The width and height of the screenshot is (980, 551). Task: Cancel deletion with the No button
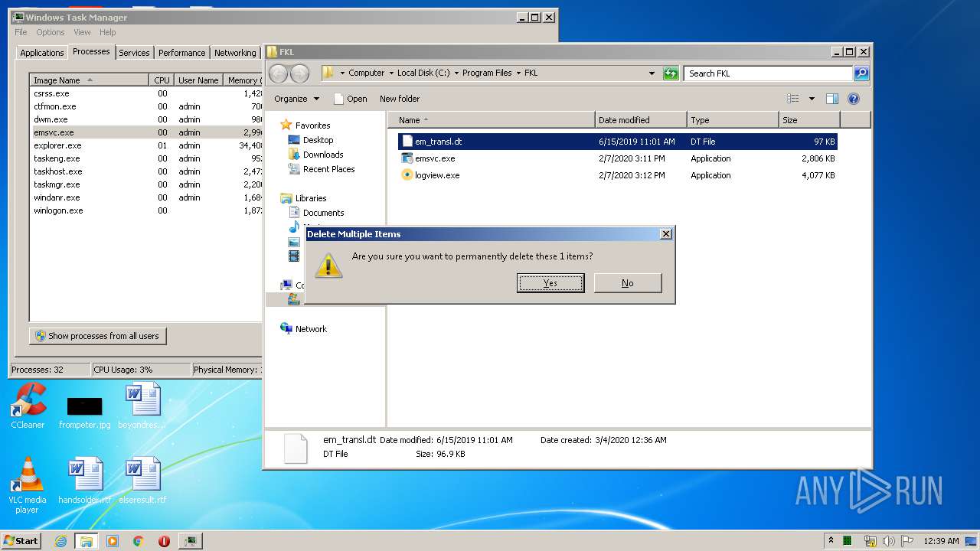point(628,283)
